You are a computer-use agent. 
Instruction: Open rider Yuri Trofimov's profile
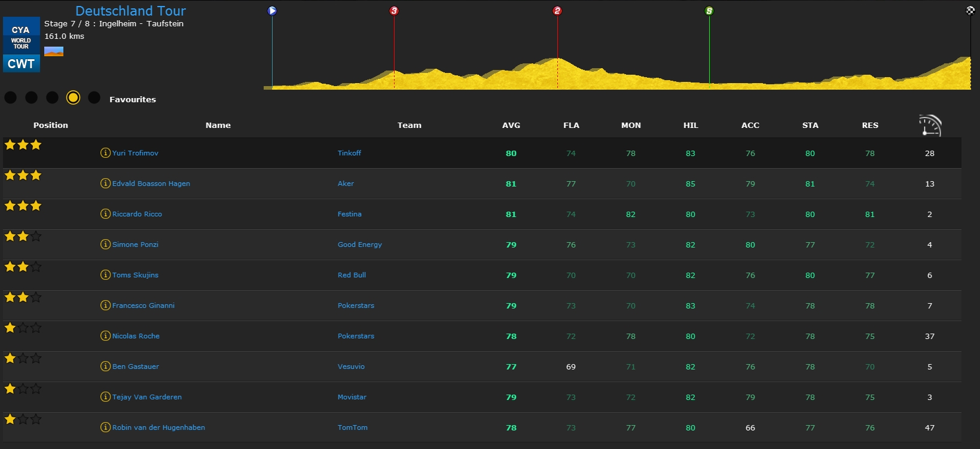(x=135, y=153)
